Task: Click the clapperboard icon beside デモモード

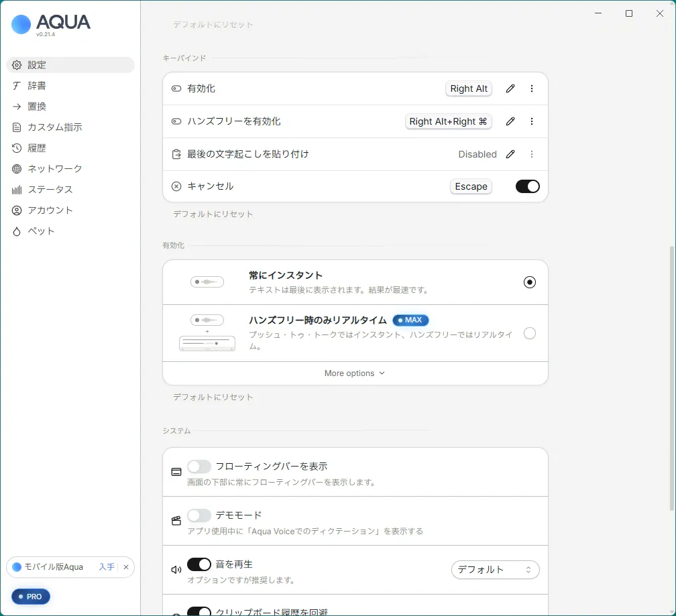Action: (x=176, y=521)
